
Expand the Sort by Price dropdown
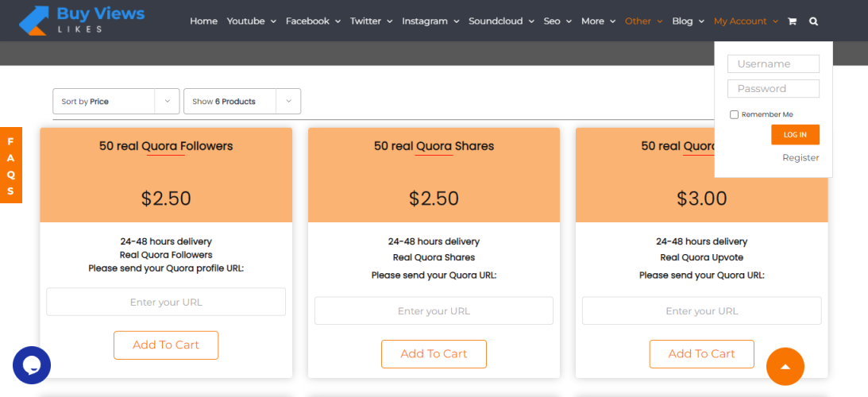pos(114,102)
